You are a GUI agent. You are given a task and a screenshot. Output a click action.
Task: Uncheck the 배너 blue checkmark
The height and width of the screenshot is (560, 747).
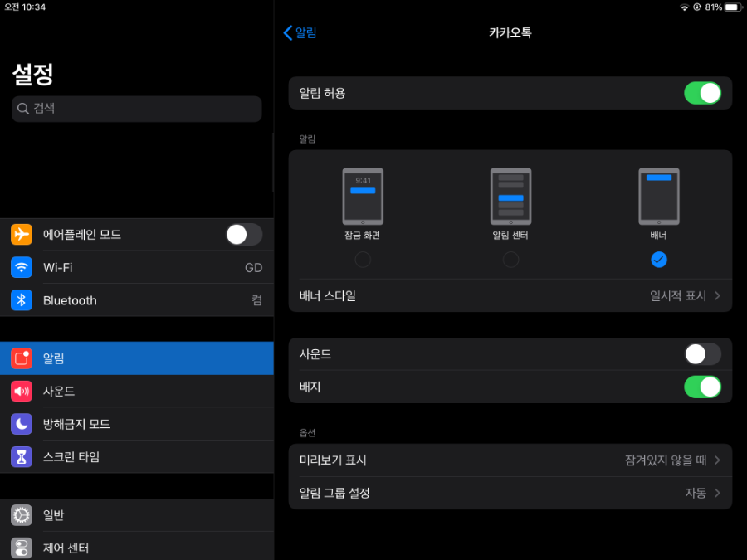pos(659,260)
